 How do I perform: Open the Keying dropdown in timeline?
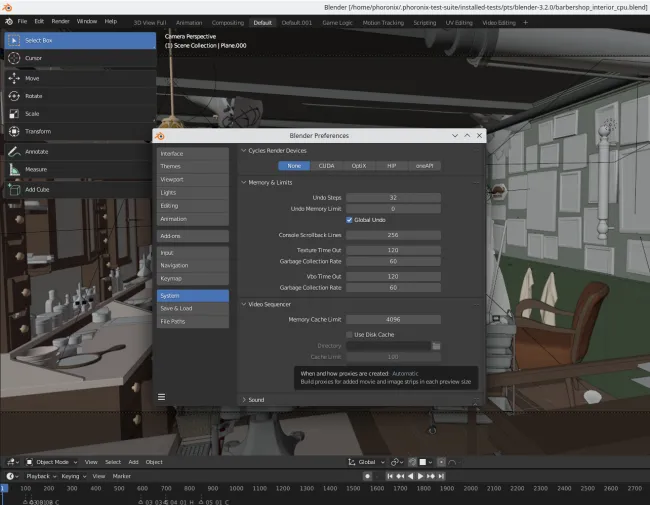73,476
